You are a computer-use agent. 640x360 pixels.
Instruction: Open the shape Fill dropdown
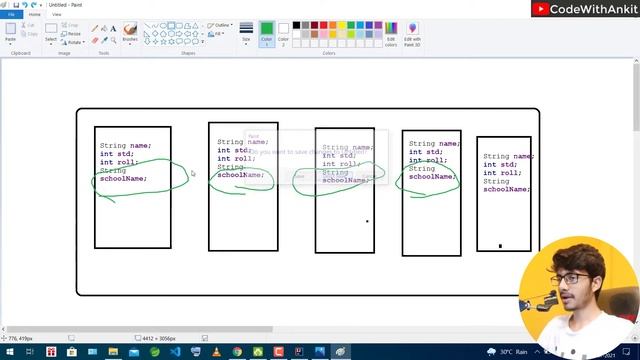coord(216,34)
